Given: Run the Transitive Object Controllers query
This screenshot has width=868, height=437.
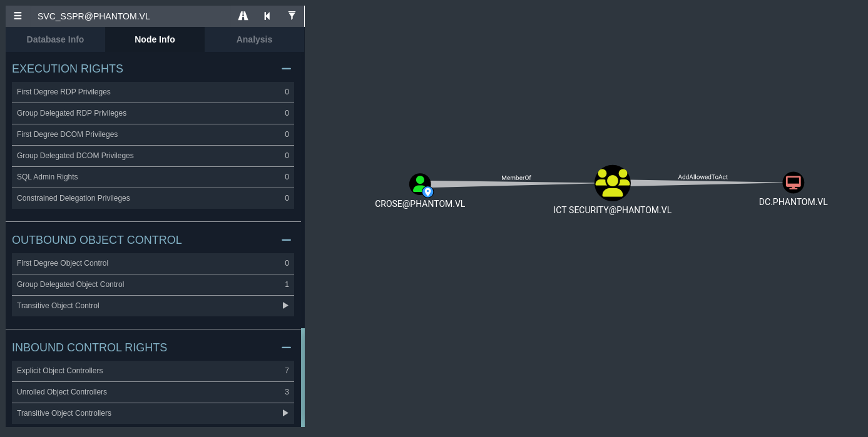Looking at the screenshot, I should click(x=285, y=413).
